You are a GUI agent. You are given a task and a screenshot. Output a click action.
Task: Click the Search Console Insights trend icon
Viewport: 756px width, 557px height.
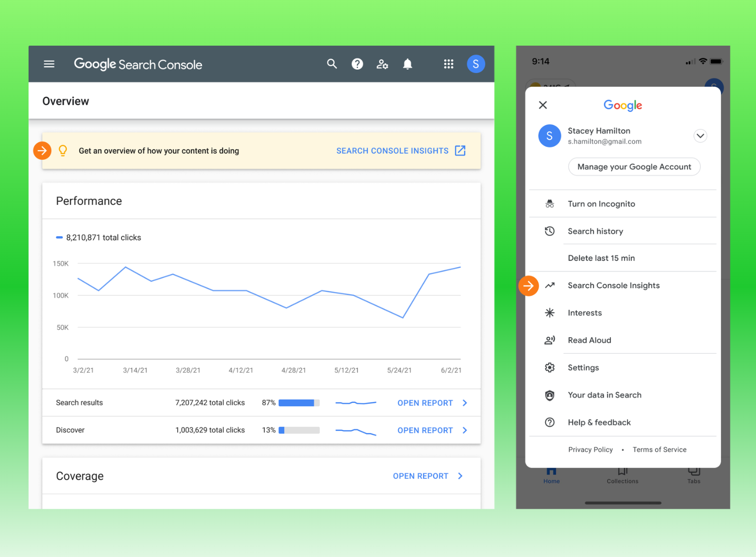tap(550, 286)
